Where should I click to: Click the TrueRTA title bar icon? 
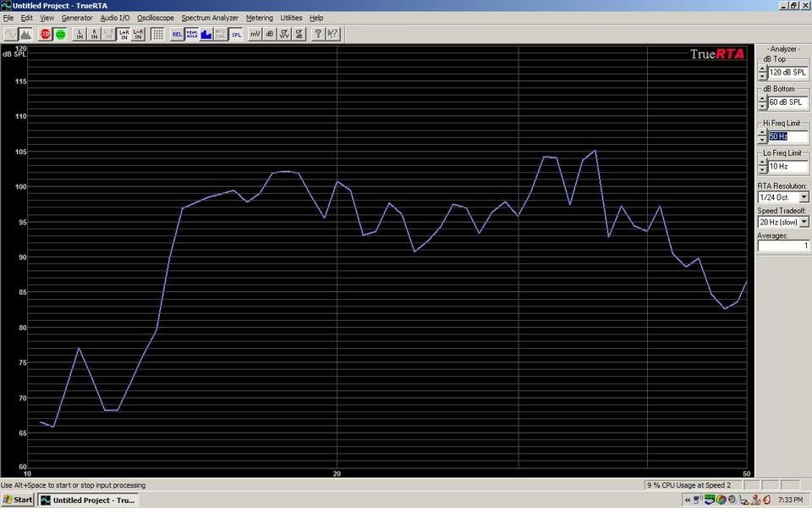click(x=6, y=5)
